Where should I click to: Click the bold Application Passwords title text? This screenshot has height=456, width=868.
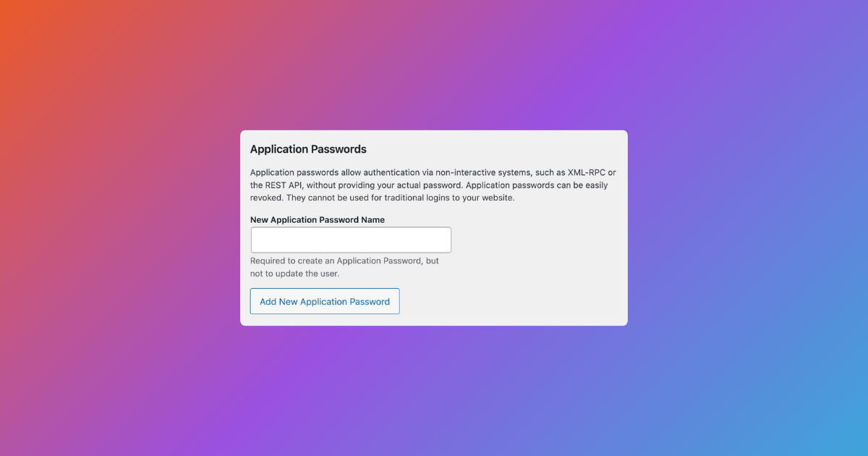coord(308,149)
